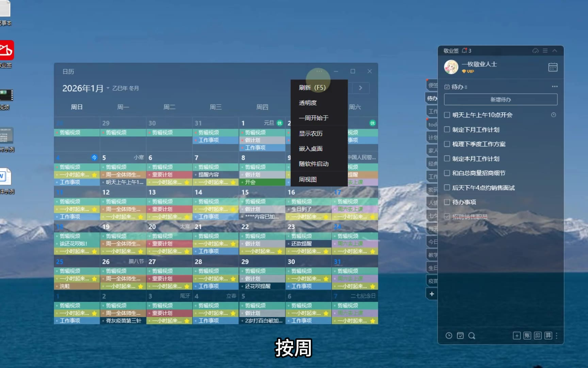Click the cloud sync icon in the title bar

tap(535, 51)
